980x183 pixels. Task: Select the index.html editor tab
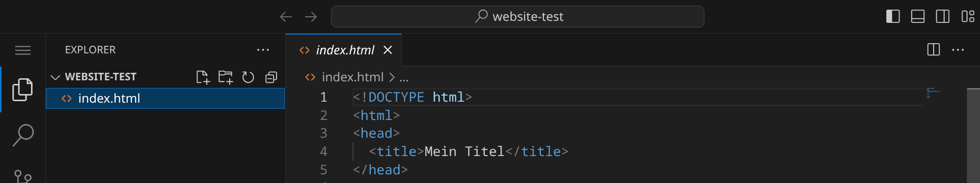pyautogui.click(x=337, y=50)
